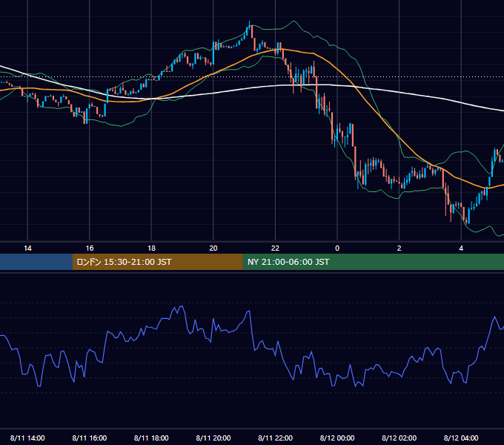The image size is (504, 445).
Task: Click the 2 hour axis label
Action: click(x=399, y=248)
